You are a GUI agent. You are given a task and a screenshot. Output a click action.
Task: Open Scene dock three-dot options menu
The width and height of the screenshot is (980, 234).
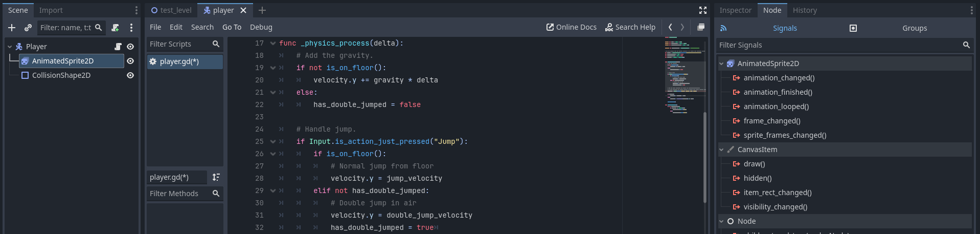point(131,28)
